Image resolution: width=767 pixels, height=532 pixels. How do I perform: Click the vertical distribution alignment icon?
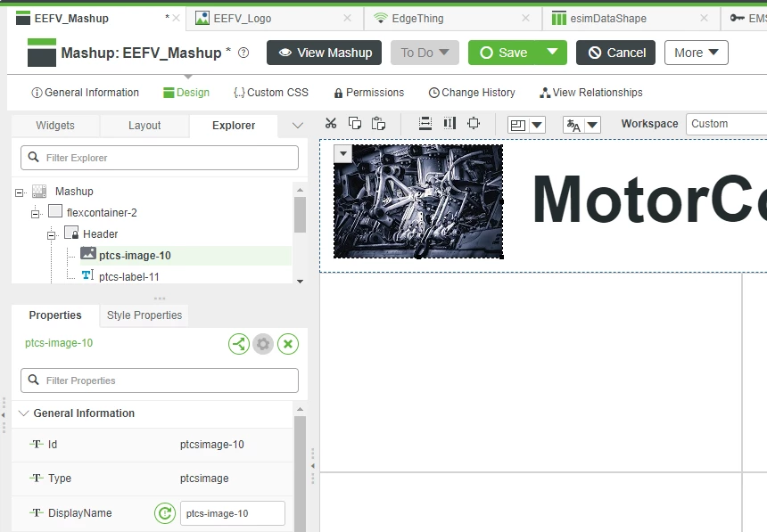click(450, 124)
